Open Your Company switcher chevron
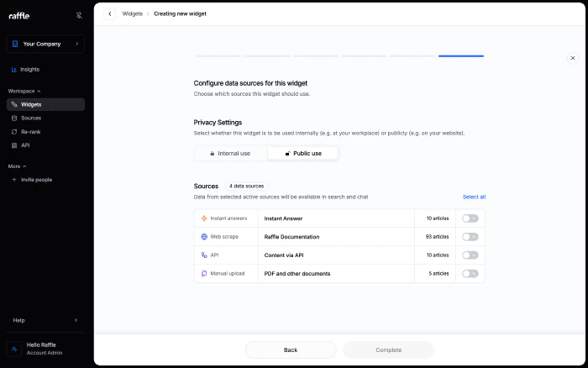 tap(77, 44)
